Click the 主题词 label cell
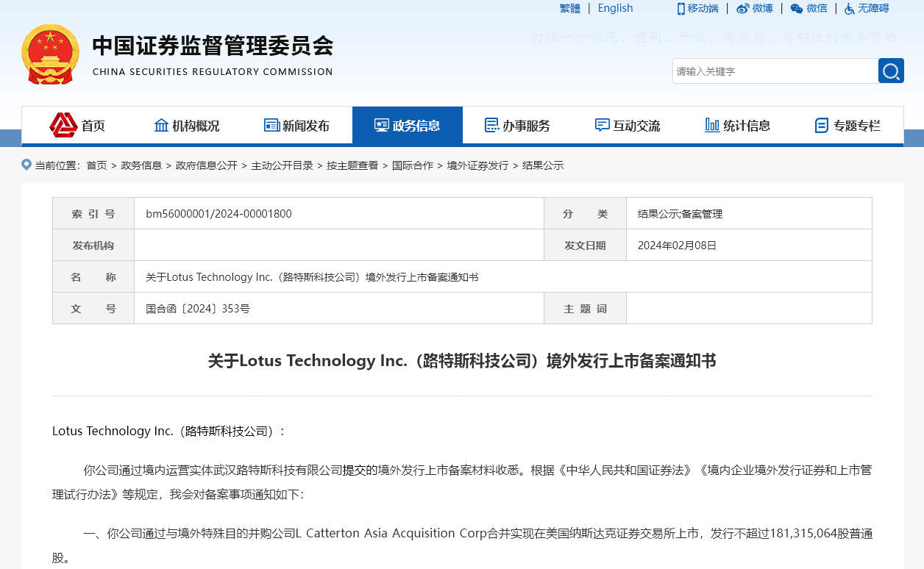Viewport: 924px width, 569px height. pos(585,309)
